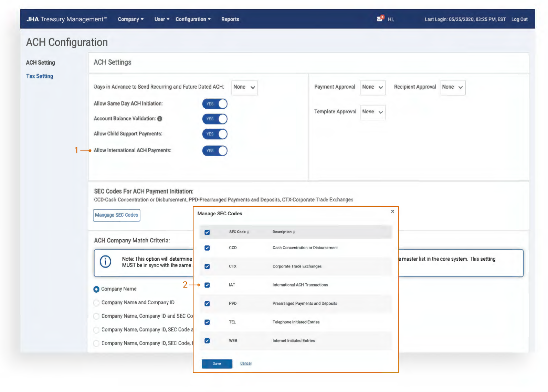The height and width of the screenshot is (392, 548).
Task: Toggle Allow Same Day ACH Initiation switch
Action: coord(215,104)
